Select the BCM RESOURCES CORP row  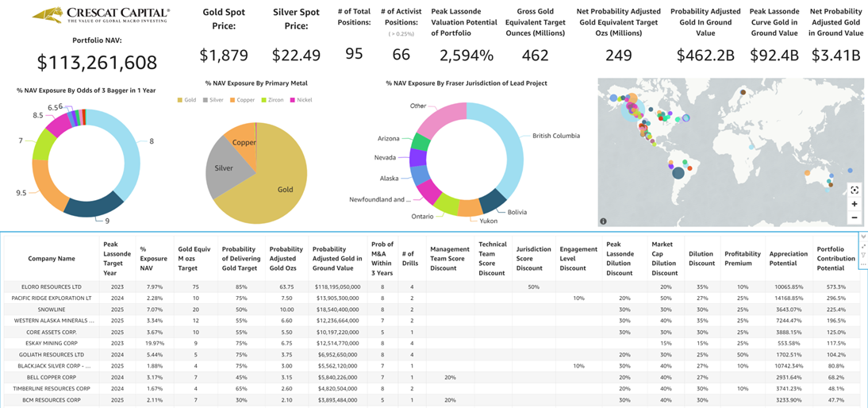coord(432,400)
